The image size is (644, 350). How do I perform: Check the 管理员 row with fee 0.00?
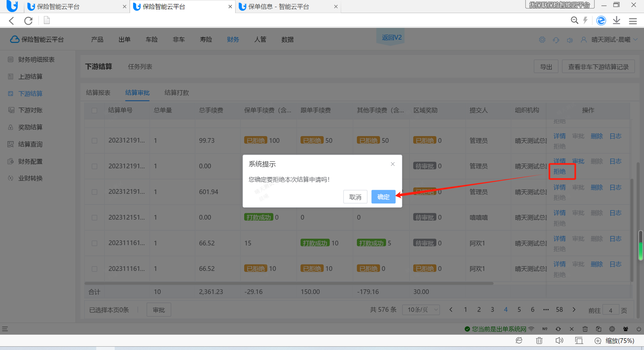[x=95, y=166]
